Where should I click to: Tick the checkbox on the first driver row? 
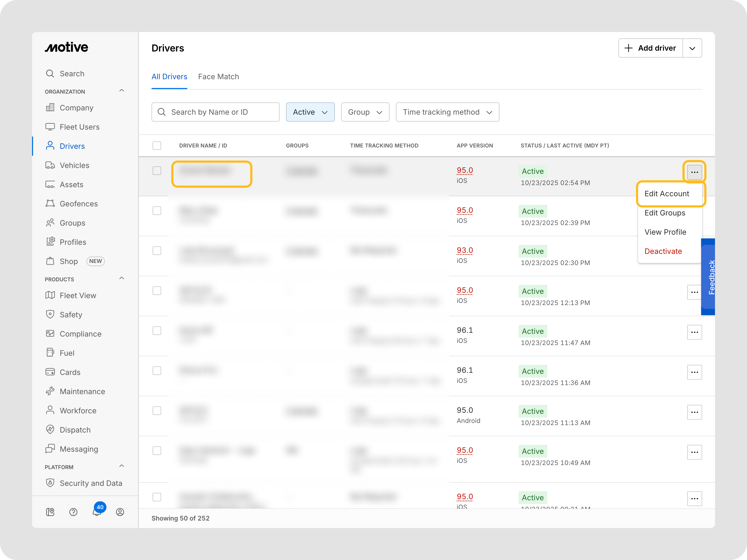157,171
